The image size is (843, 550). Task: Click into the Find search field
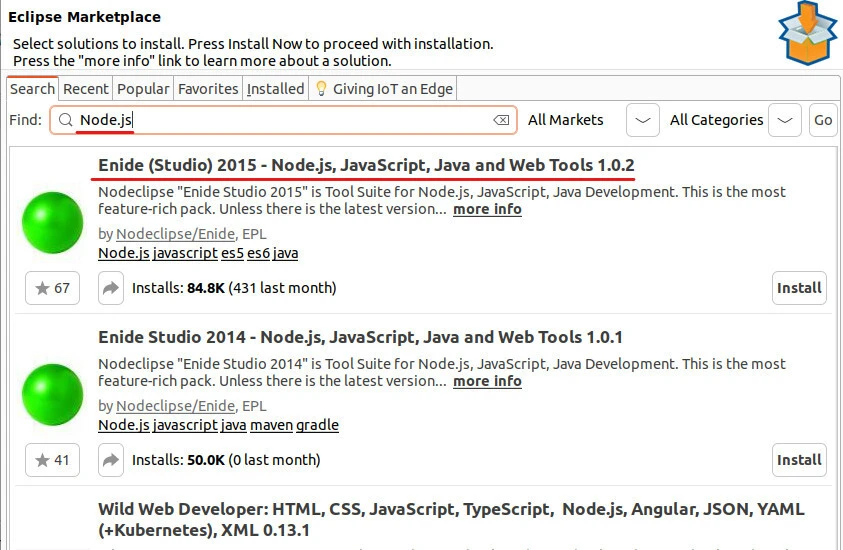tap(300, 120)
